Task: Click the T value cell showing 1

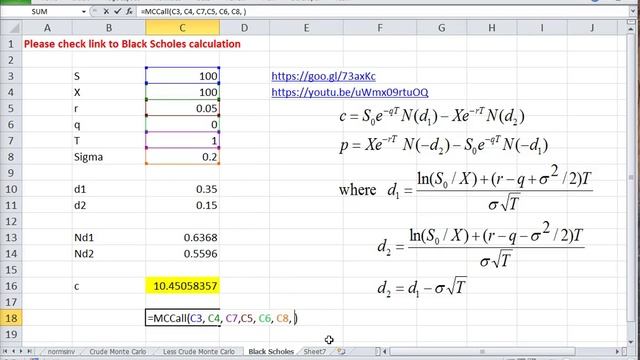Action: pyautogui.click(x=182, y=141)
